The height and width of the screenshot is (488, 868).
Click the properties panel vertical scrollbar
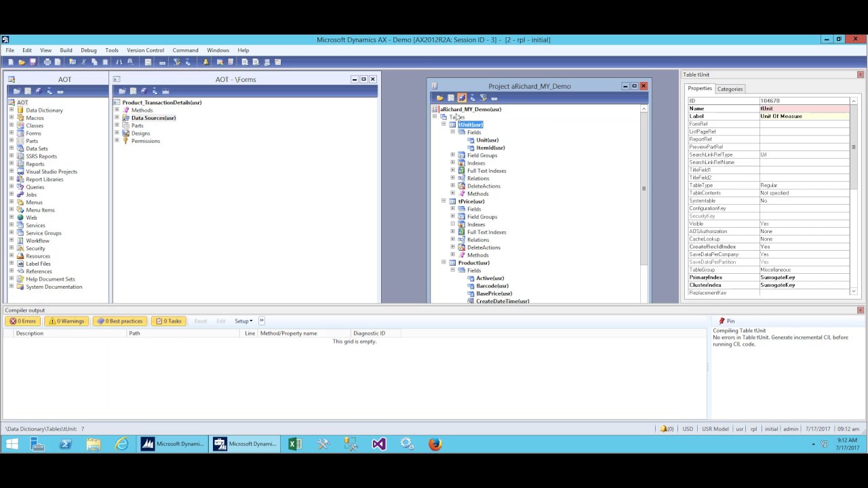coord(853,197)
